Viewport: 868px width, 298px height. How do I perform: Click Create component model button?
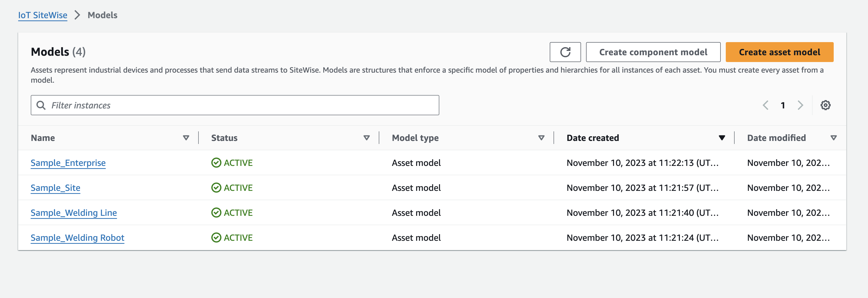[x=653, y=52]
